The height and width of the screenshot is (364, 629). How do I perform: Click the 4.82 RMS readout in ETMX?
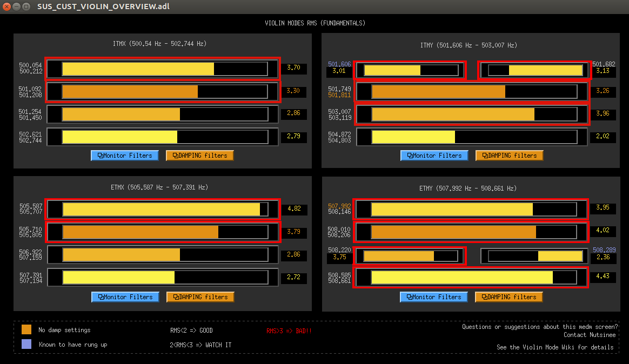(293, 208)
